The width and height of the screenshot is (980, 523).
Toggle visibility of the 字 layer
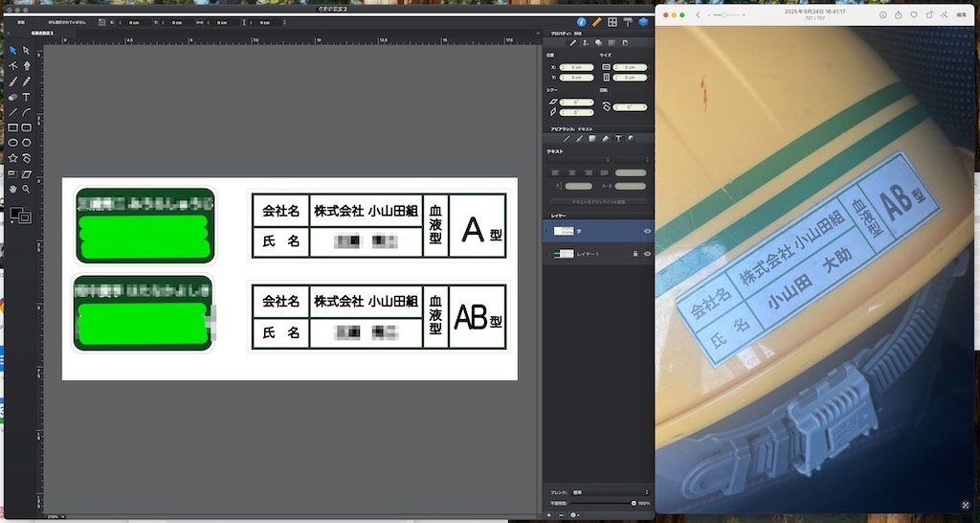point(647,231)
